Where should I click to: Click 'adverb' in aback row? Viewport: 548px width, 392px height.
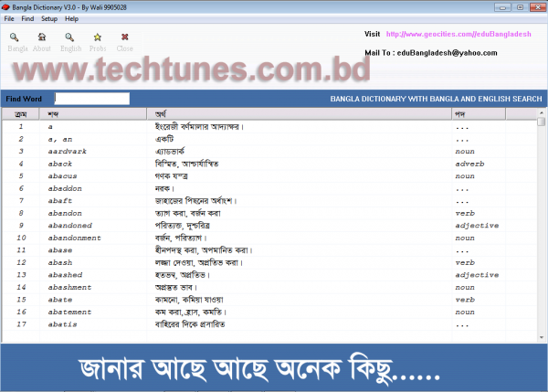469,164
